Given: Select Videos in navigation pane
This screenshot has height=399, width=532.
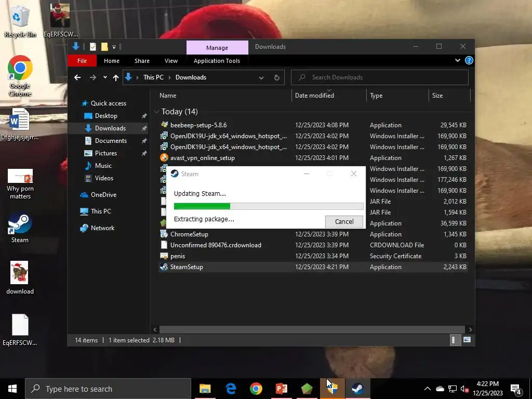Looking at the screenshot, I should (104, 178).
